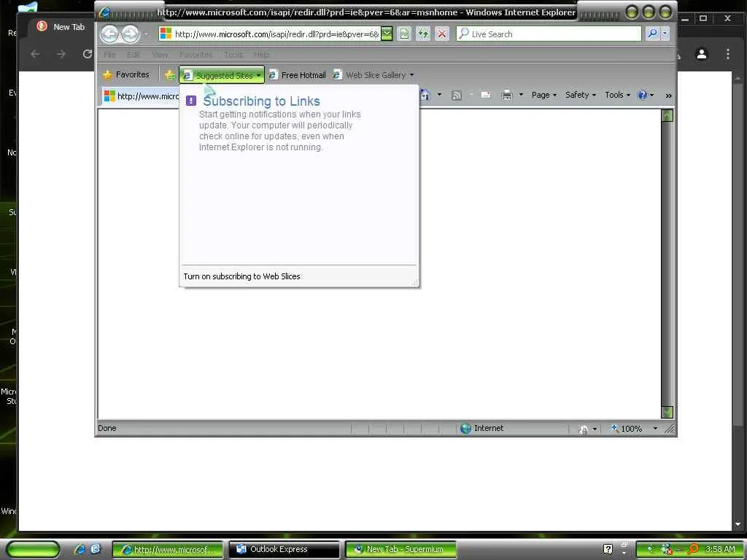Open the Help menu in menu bar
The width and height of the screenshot is (747, 560).
point(262,55)
